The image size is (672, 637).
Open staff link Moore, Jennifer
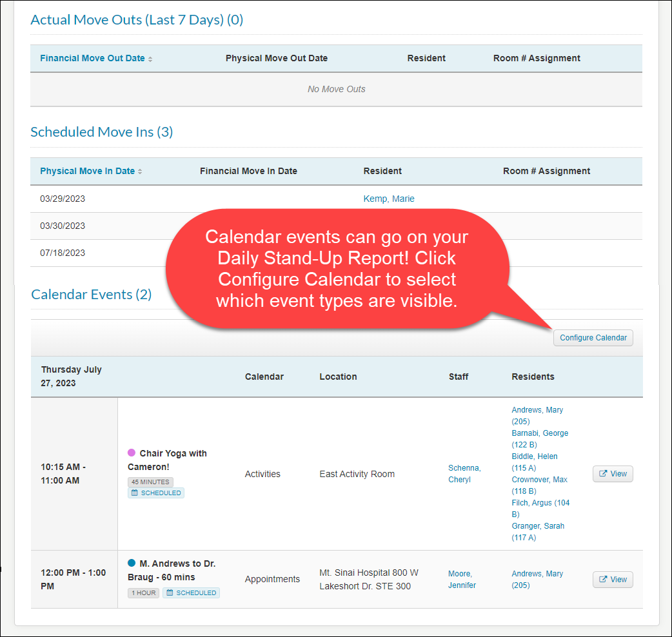pos(462,580)
